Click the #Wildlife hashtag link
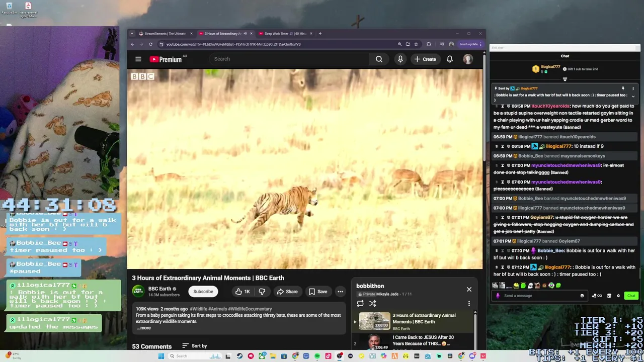 click(x=198, y=309)
